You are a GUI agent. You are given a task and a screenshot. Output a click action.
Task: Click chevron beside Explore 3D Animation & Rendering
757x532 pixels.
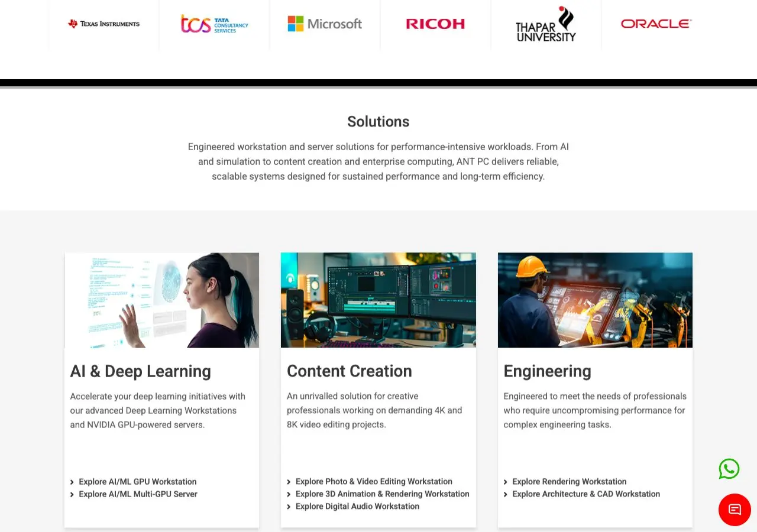click(x=289, y=495)
